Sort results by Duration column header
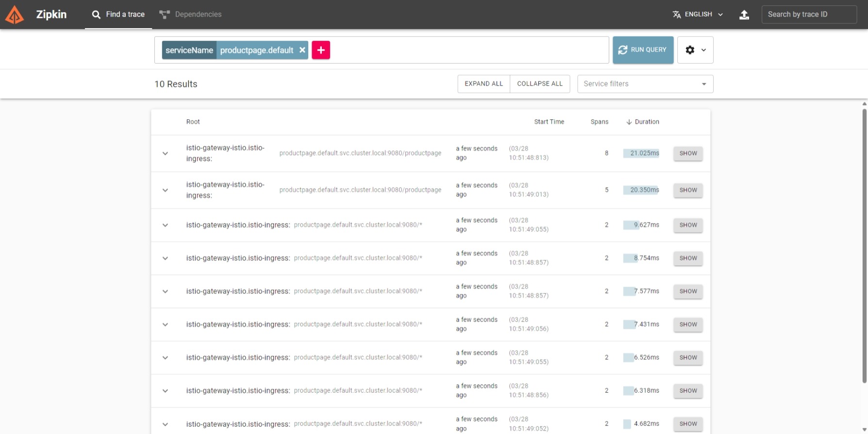 pyautogui.click(x=643, y=122)
